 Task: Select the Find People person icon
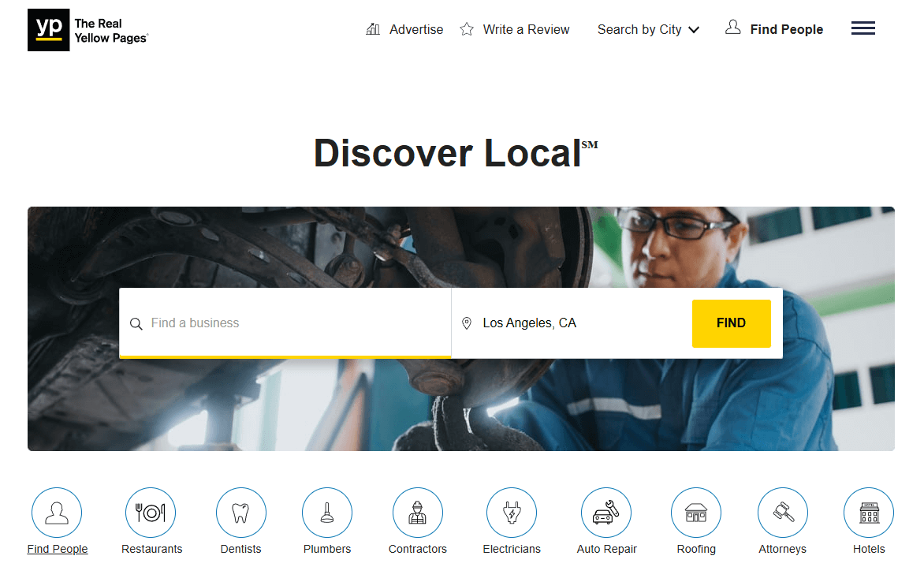click(57, 512)
